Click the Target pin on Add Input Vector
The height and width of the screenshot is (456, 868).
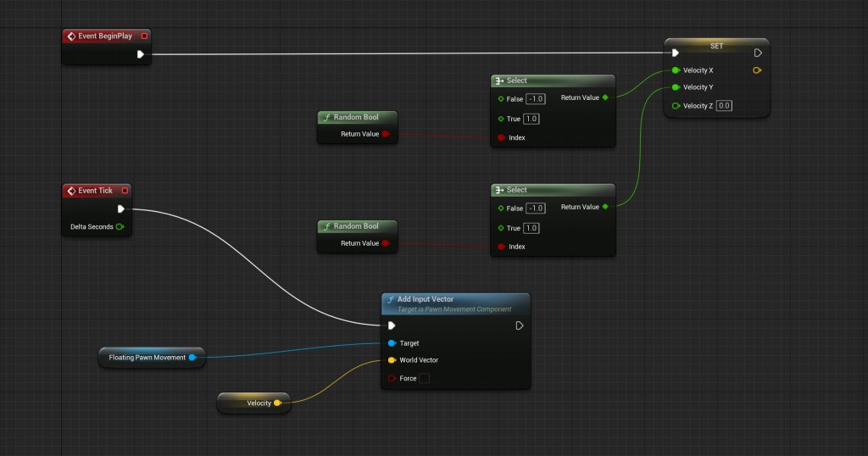[392, 343]
